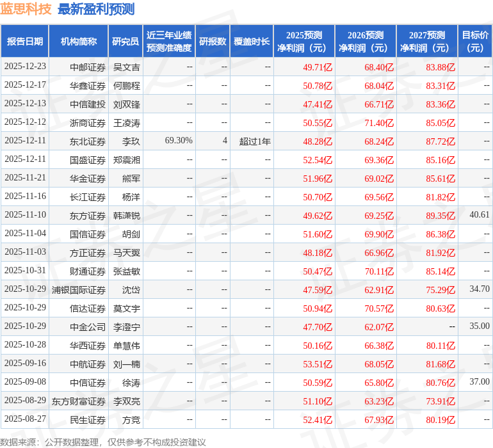Click the 2027预测净利润 column header
493x448 pixels.
point(427,42)
